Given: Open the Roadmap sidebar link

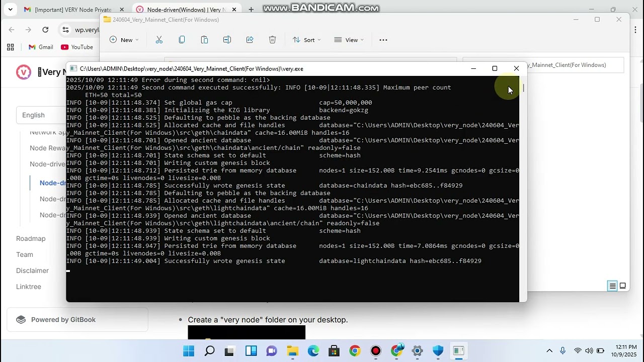Looking at the screenshot, I should 31,238.
